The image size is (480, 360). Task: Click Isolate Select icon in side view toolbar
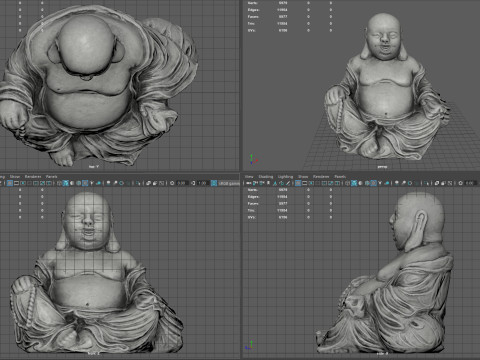[427, 183]
